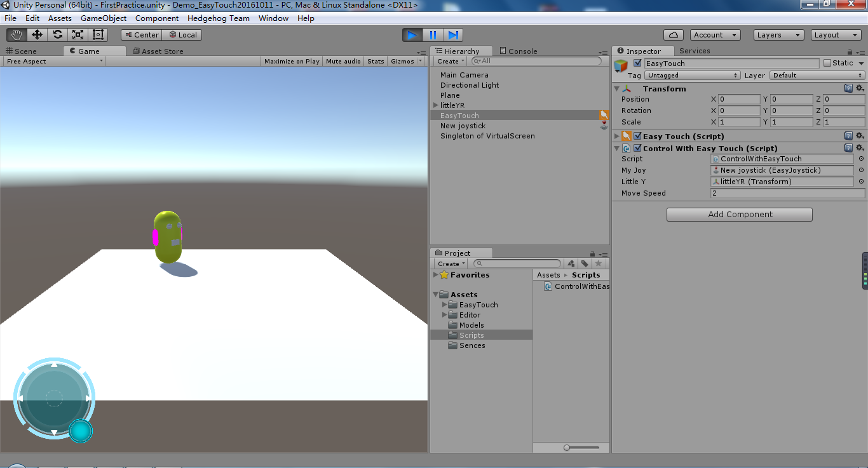Expand the littleYR hierarchy item
Image resolution: width=868 pixels, height=468 pixels.
coord(435,105)
